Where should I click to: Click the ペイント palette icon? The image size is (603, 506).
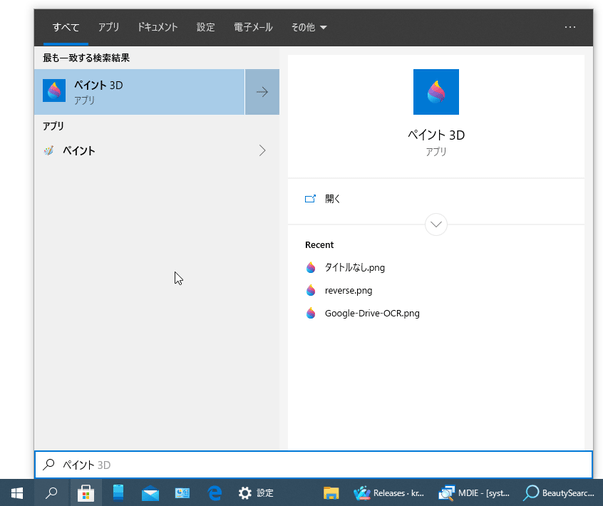pyautogui.click(x=49, y=150)
